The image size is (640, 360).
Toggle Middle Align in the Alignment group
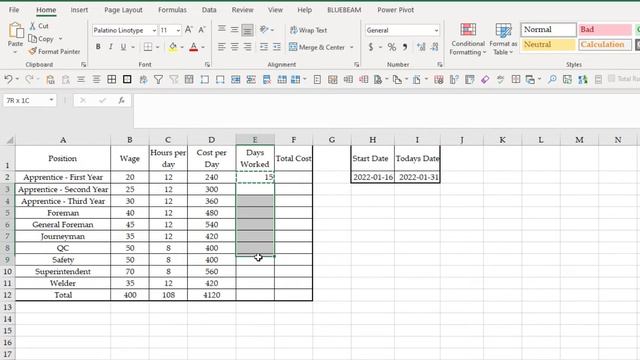pos(234,29)
